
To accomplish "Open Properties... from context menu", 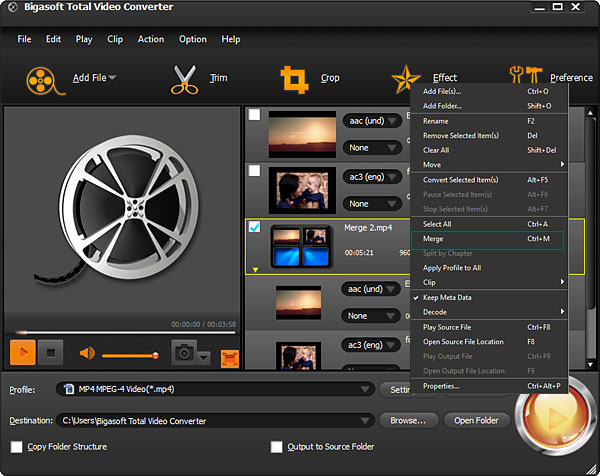I will 489,386.
